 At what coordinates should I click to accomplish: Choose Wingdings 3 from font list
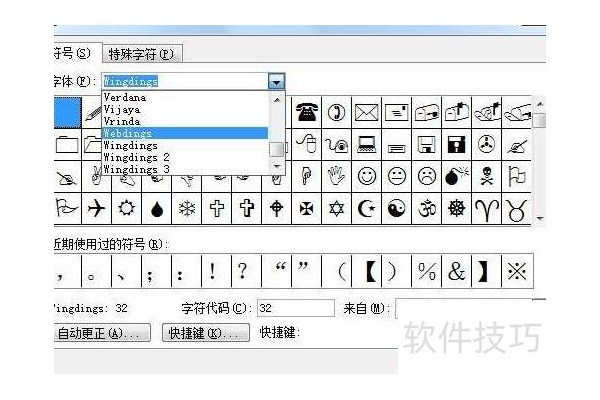tap(186, 169)
